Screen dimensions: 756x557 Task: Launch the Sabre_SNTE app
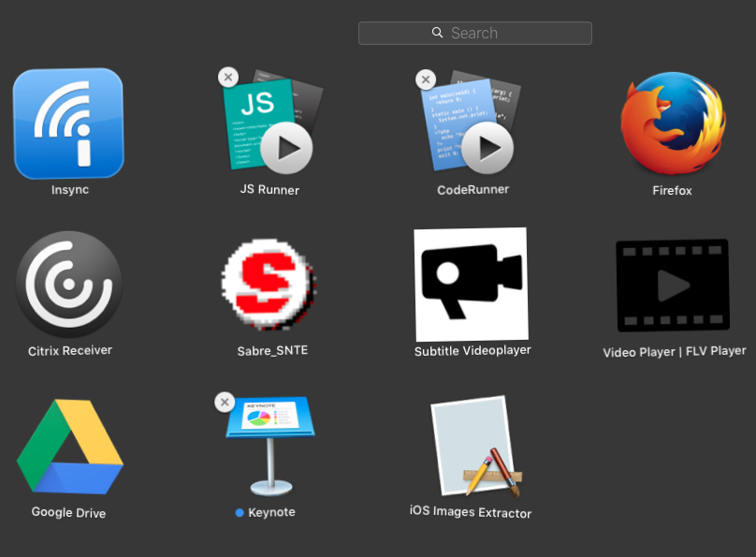tap(269, 284)
